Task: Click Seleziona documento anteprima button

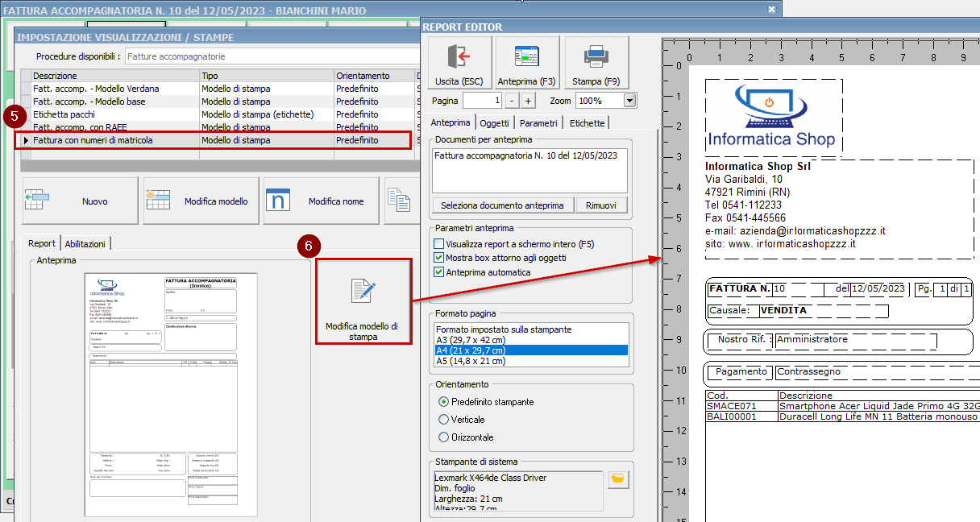Action: (x=502, y=205)
